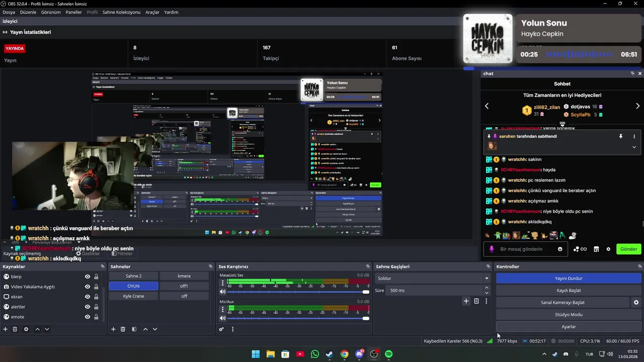The width and height of the screenshot is (644, 362).
Task: Open audio mixer three-dot menu at bottom
Action: 232,329
